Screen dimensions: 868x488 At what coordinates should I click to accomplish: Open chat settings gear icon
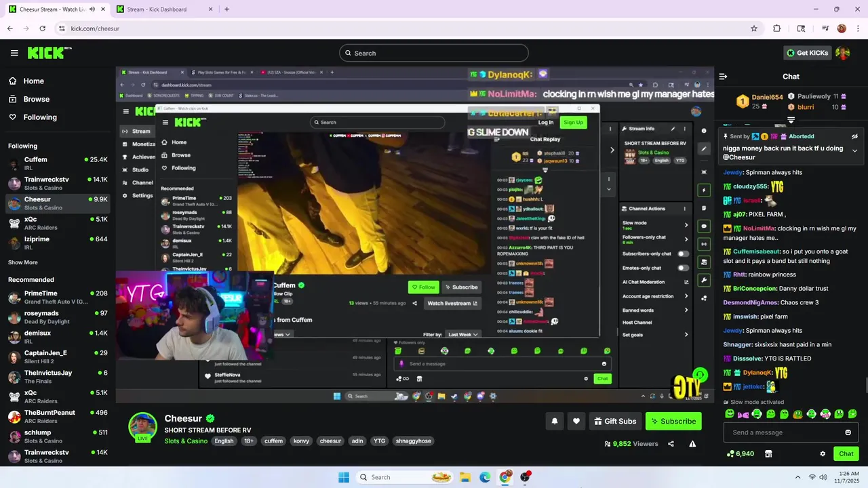pos(823,453)
